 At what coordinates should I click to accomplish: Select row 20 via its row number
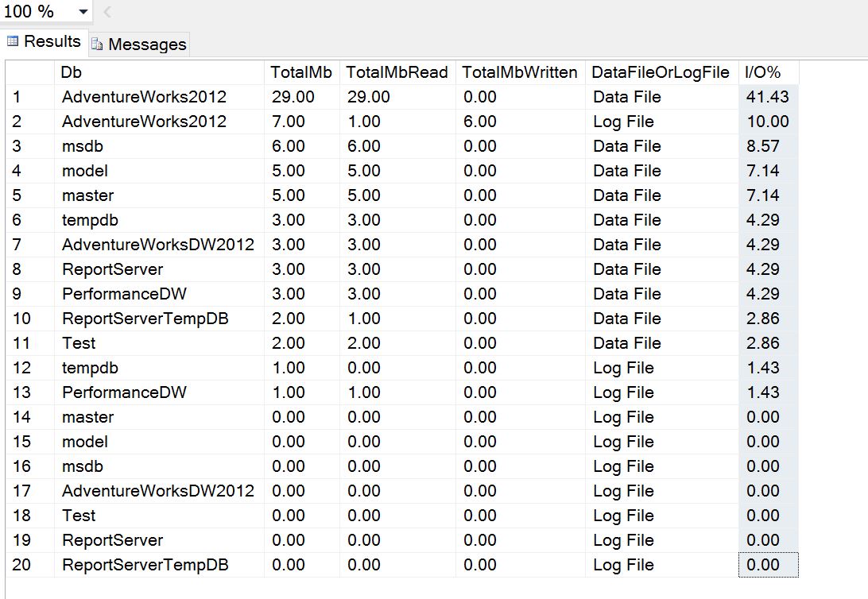pyautogui.click(x=30, y=565)
